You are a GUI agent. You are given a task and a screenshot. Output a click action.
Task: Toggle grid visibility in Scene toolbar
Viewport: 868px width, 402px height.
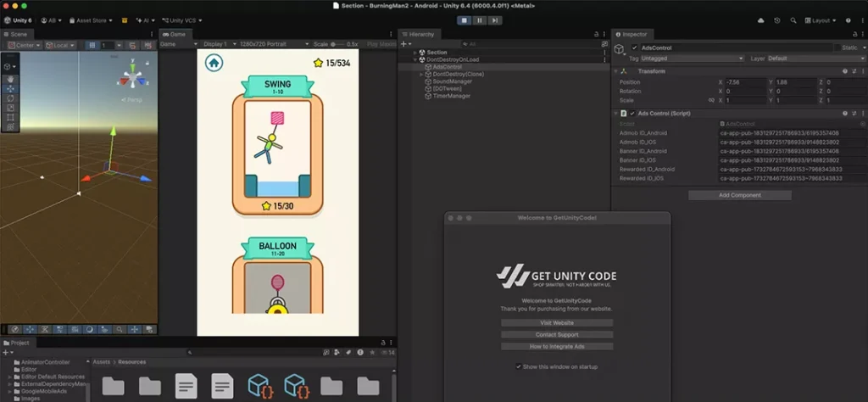pos(92,45)
